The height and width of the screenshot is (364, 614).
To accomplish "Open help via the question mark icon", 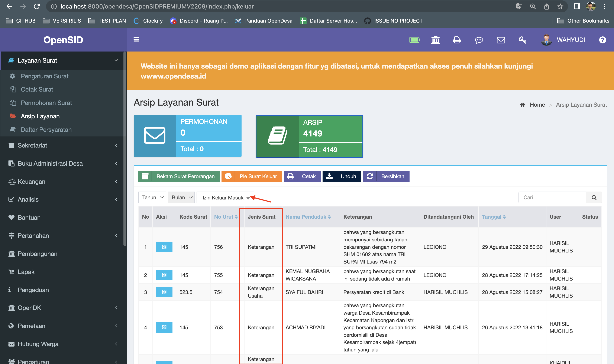I will tap(603, 40).
